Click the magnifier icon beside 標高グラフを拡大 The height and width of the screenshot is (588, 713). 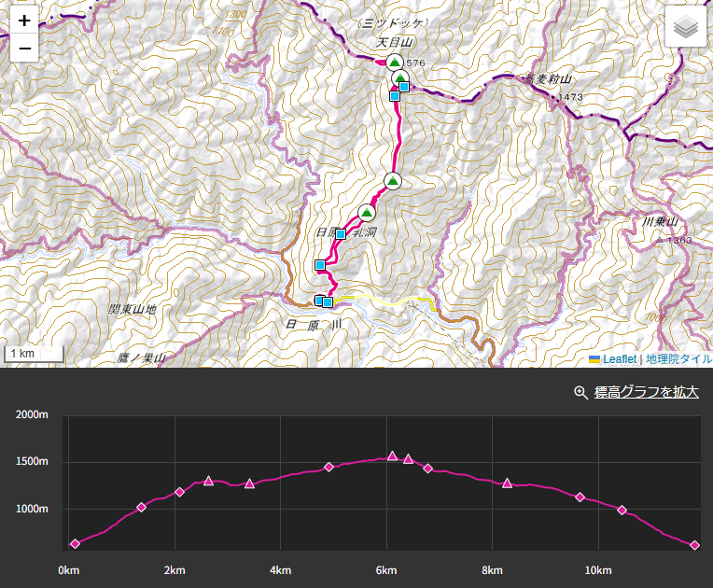pyautogui.click(x=580, y=392)
